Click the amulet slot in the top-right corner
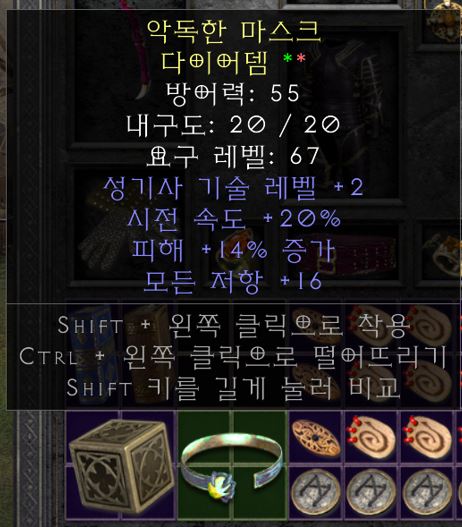462x527 pixels. click(x=443, y=21)
